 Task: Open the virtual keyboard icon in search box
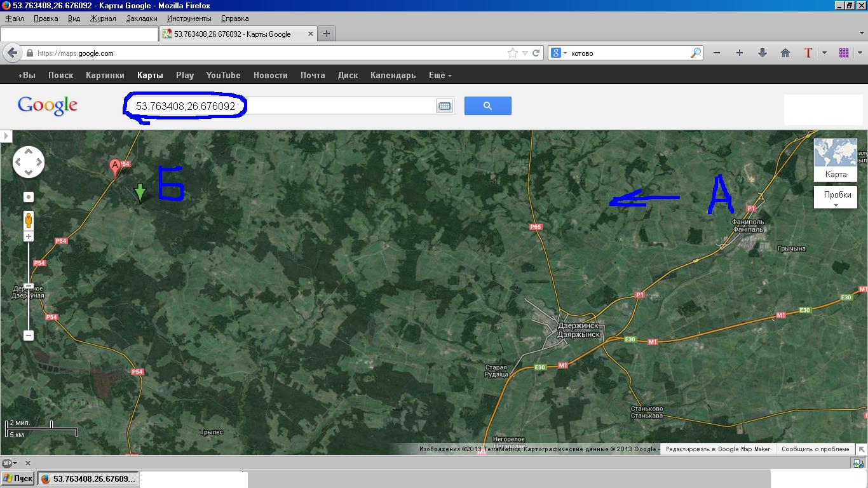click(x=444, y=106)
